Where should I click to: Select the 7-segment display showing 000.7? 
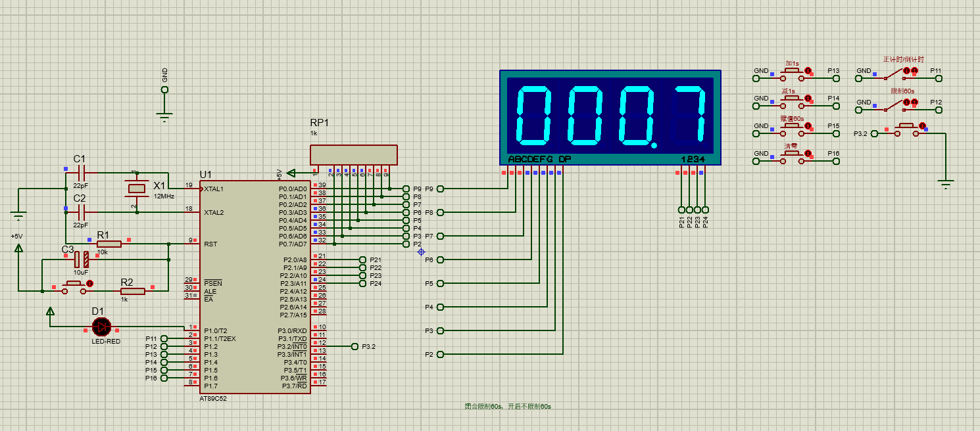(610, 118)
